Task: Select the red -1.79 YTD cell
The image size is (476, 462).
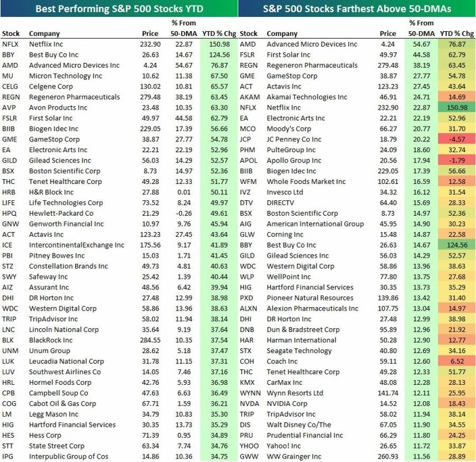Action: [x=457, y=160]
